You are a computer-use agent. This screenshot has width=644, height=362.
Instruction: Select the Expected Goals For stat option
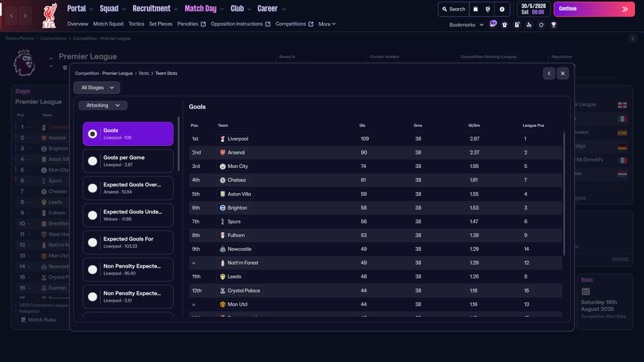[x=128, y=242]
